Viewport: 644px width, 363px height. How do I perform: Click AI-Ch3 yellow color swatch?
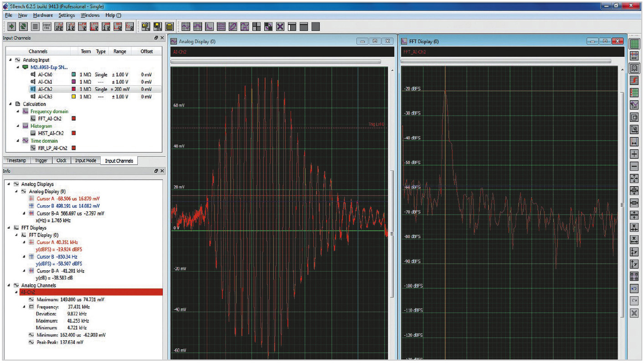tap(74, 96)
